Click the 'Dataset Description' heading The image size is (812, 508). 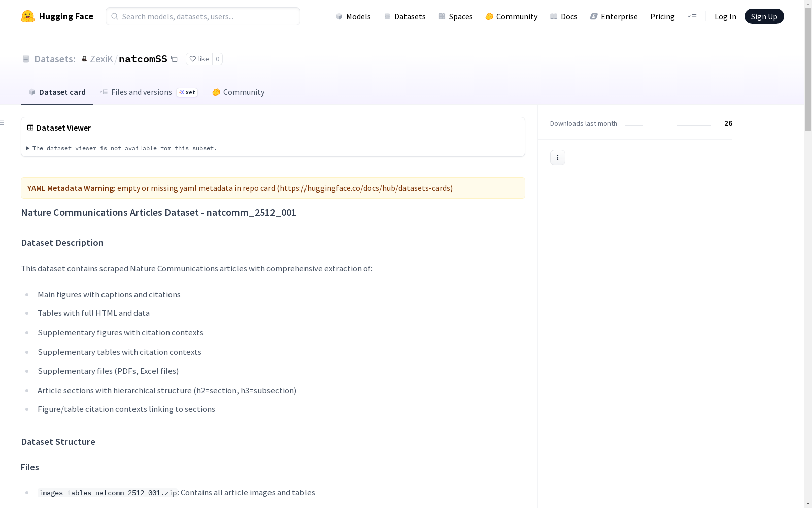(62, 243)
